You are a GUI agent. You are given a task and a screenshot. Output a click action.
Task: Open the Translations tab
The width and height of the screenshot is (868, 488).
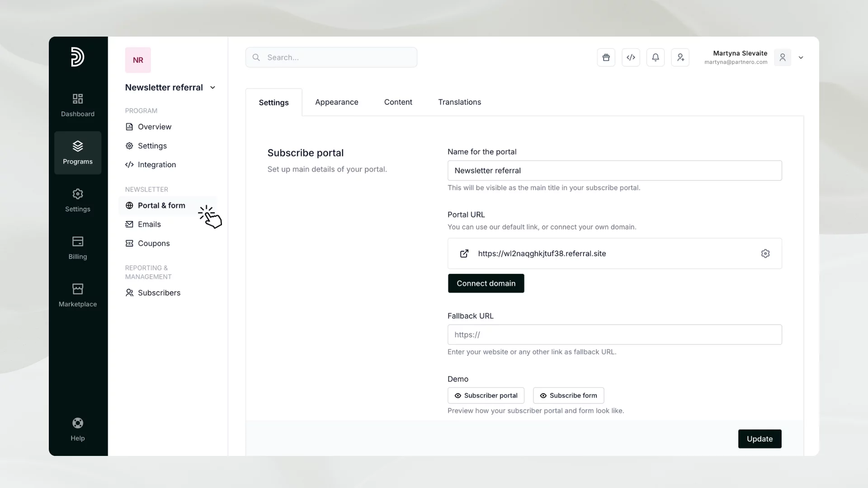click(459, 102)
